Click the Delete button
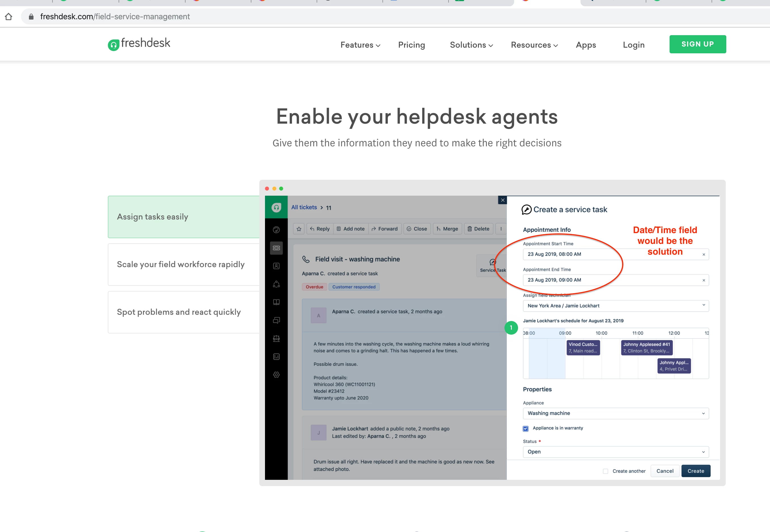This screenshot has height=532, width=770. click(479, 229)
